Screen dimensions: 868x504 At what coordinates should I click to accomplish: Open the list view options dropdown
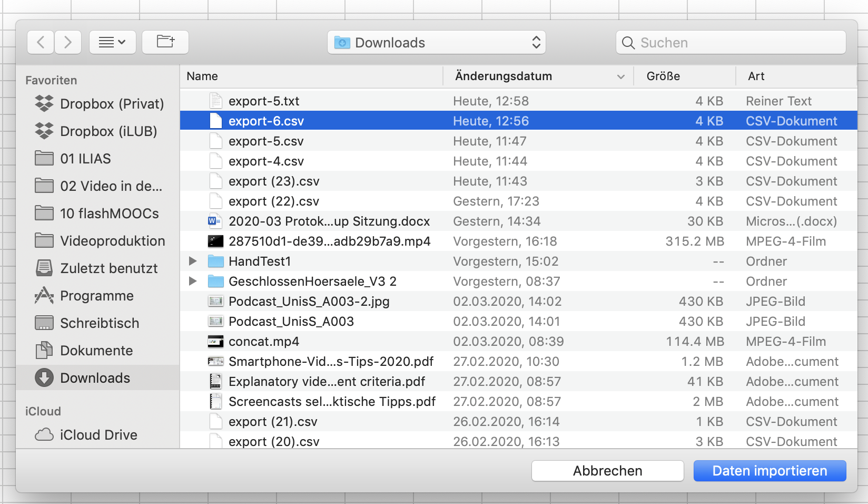pos(113,42)
